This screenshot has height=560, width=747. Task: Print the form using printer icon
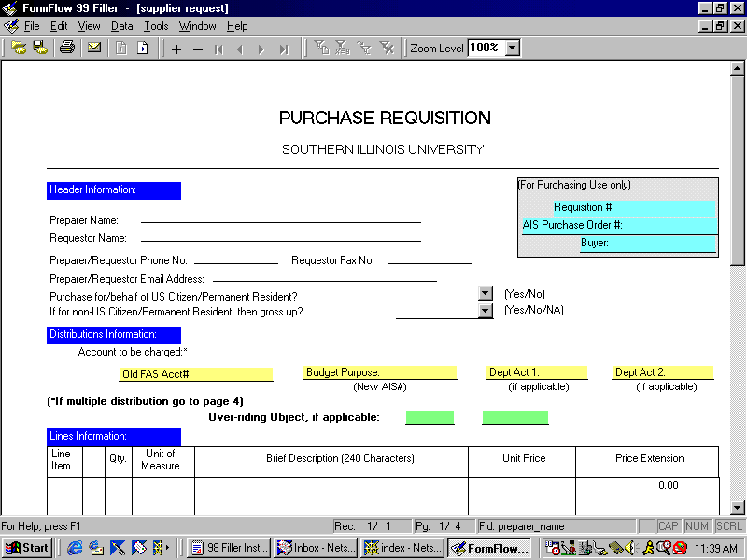coord(67,49)
